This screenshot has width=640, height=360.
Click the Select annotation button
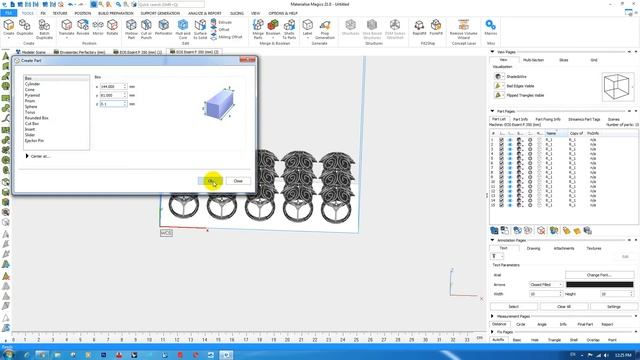pyautogui.click(x=514, y=307)
